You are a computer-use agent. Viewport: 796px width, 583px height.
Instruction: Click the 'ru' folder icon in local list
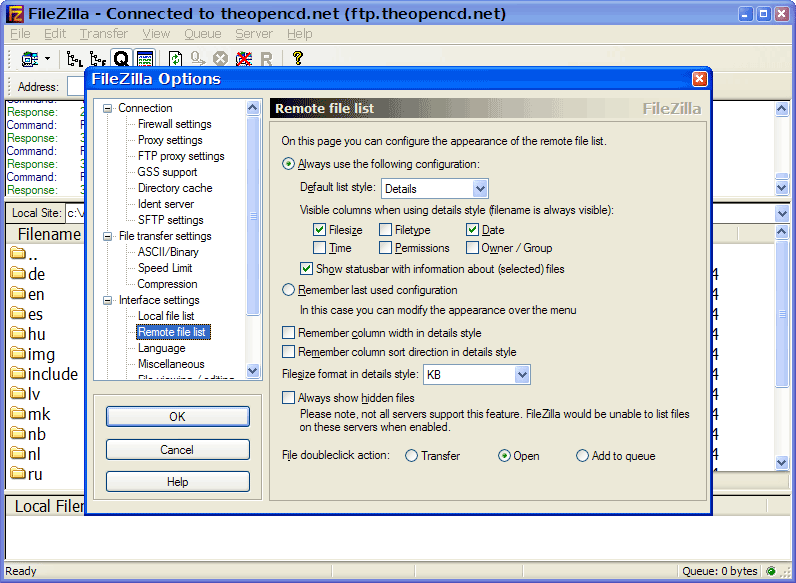18,473
